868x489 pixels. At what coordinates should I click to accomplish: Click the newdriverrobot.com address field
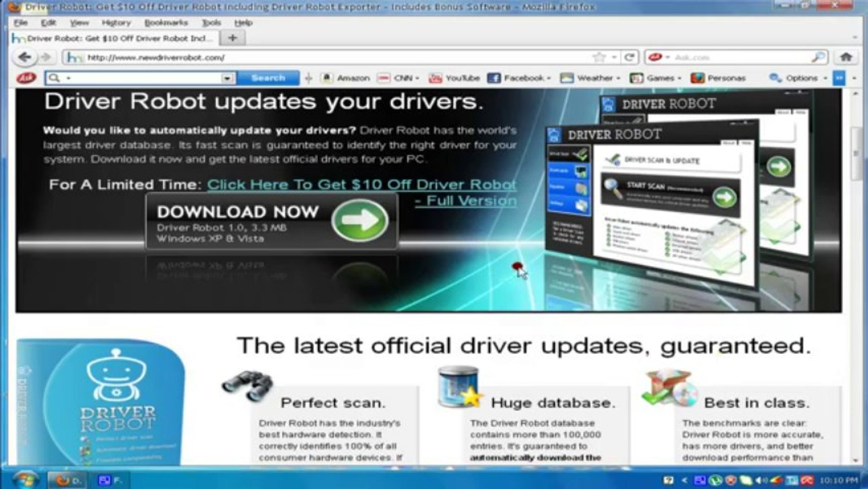pos(335,58)
